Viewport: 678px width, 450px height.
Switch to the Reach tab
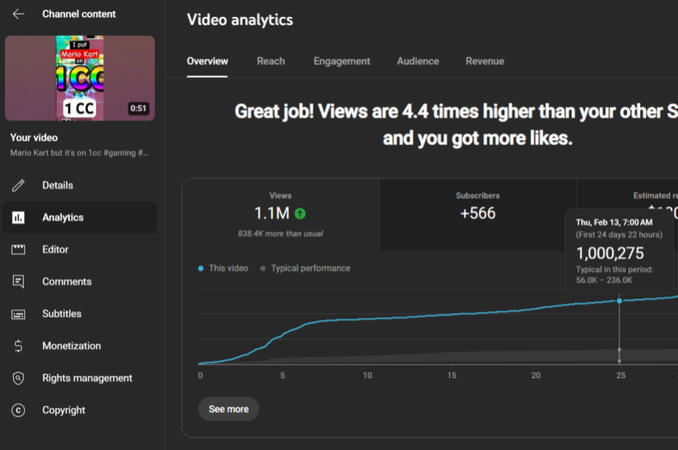pyautogui.click(x=270, y=61)
